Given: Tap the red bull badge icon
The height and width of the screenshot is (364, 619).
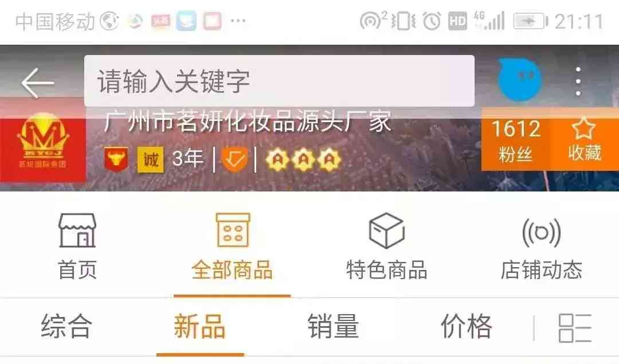Looking at the screenshot, I should pos(116,159).
